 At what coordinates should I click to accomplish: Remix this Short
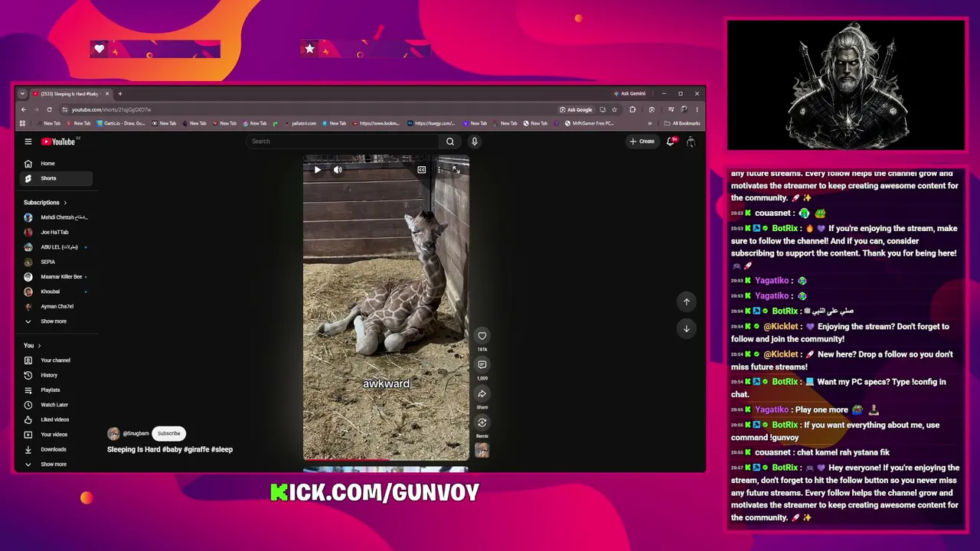[482, 422]
